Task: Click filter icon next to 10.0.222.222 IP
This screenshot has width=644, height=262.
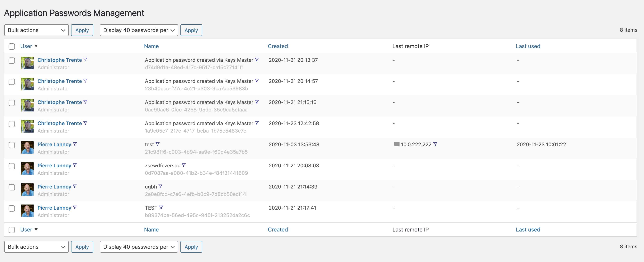Action: tap(435, 144)
